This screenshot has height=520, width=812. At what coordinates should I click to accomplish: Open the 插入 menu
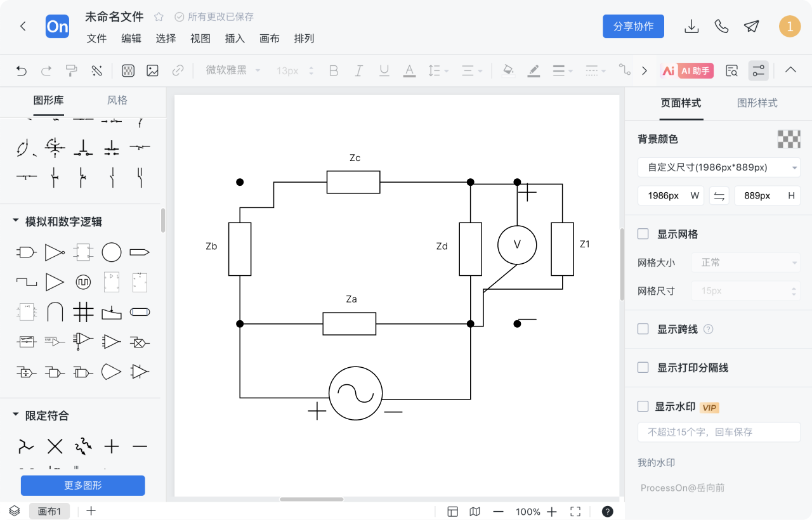[x=235, y=39]
